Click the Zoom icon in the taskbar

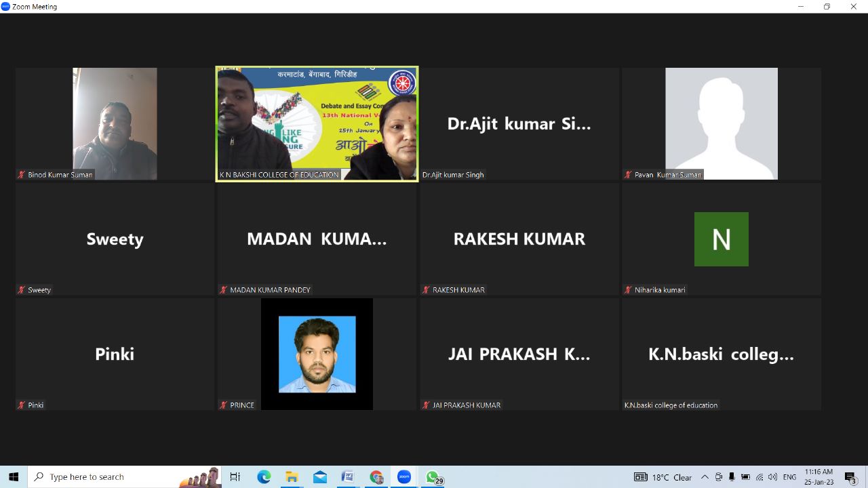click(x=404, y=477)
